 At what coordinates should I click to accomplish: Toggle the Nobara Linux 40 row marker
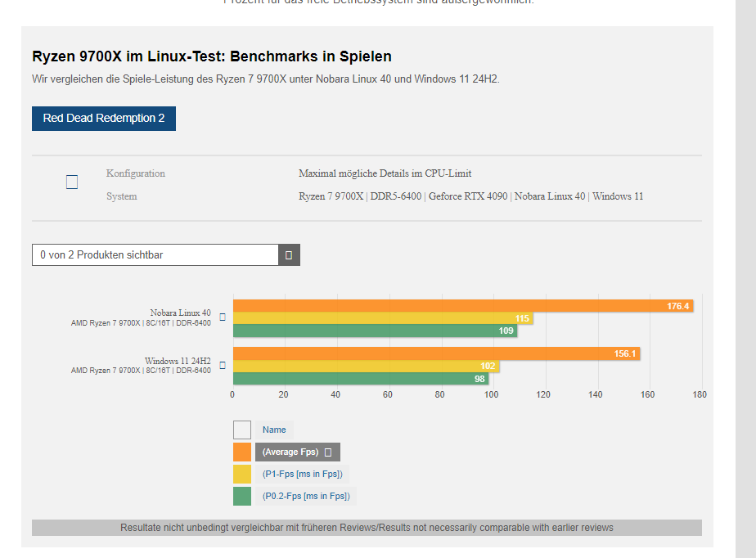point(223,317)
